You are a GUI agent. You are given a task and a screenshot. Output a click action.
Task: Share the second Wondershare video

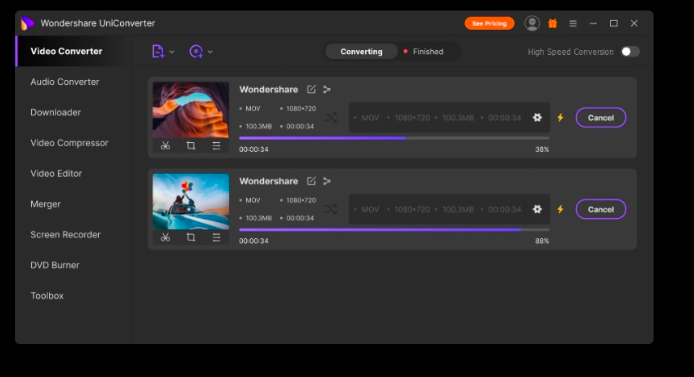pos(327,181)
